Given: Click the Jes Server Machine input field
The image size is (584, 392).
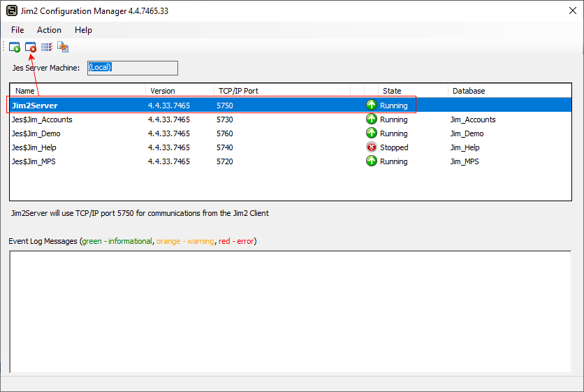Looking at the screenshot, I should [x=132, y=68].
